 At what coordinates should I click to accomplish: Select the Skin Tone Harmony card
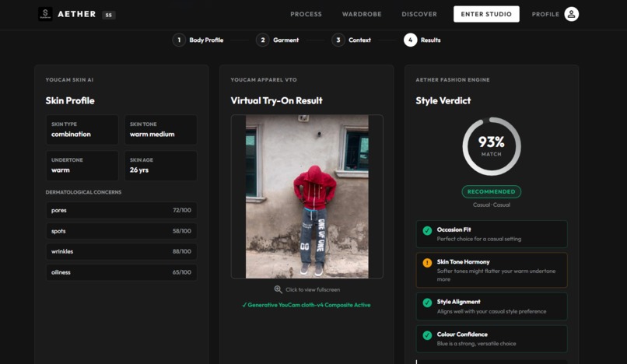pos(492,270)
